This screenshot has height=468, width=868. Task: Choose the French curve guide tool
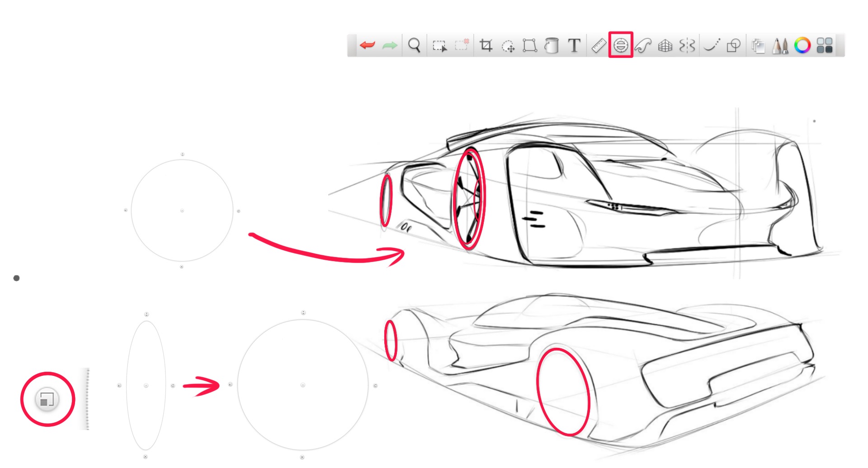pos(643,46)
